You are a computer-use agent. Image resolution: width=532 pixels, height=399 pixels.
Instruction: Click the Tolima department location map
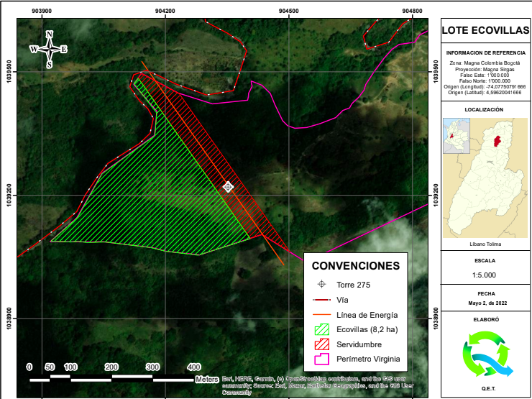(x=485, y=178)
